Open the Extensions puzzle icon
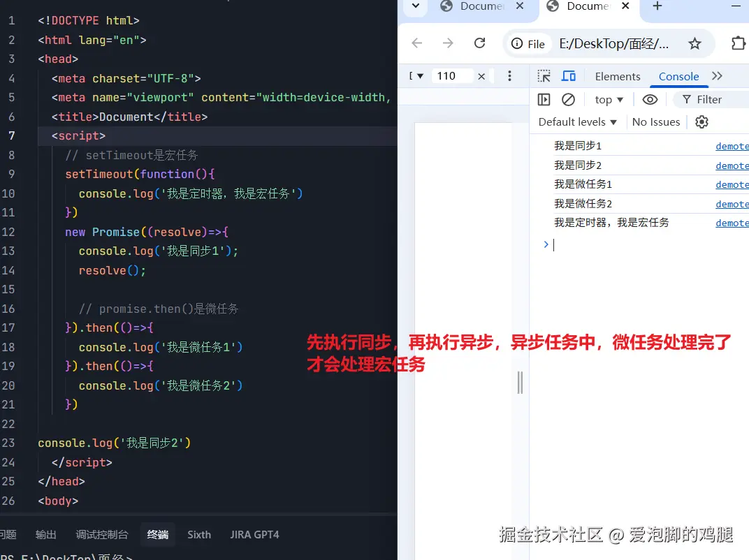749x560 pixels. tap(738, 43)
